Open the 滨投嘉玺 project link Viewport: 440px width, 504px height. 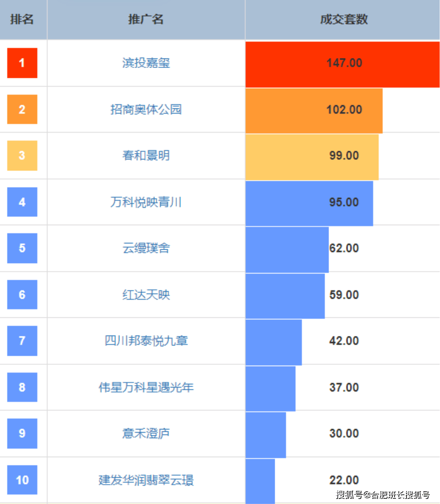point(146,63)
